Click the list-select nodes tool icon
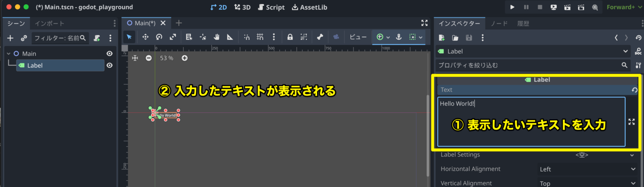 click(189, 37)
